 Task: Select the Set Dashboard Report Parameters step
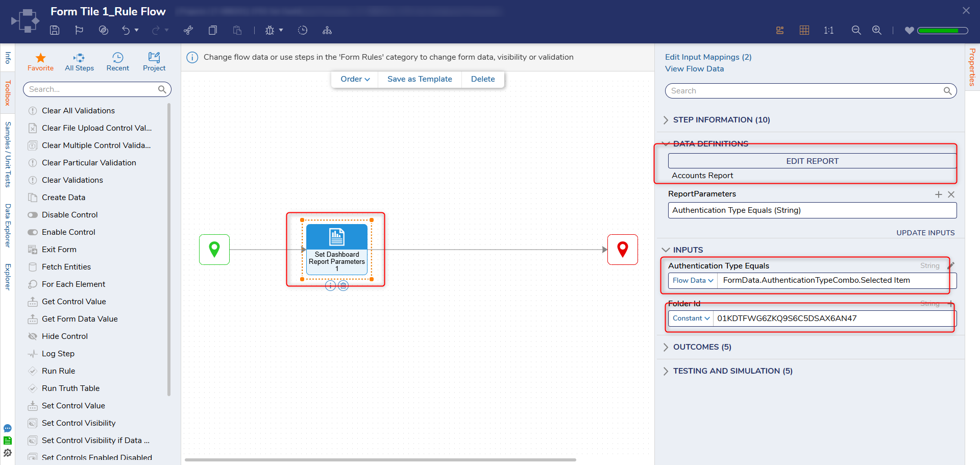tap(336, 249)
